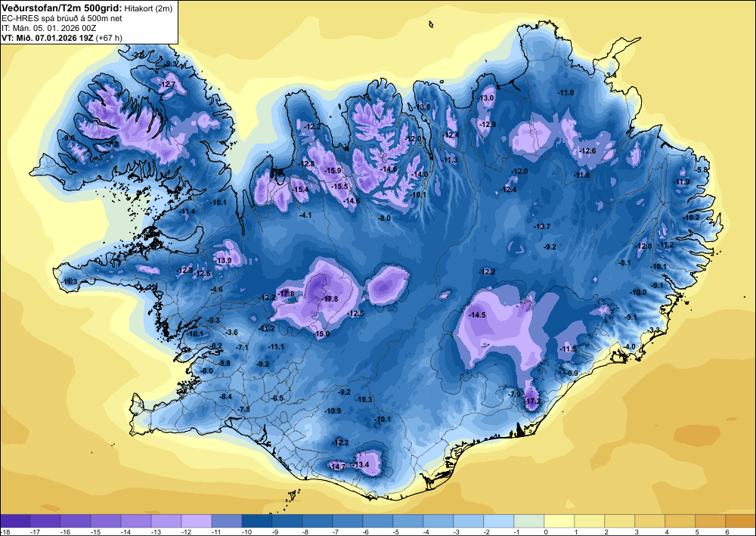Click the -8.1 temperature label

tap(624, 263)
